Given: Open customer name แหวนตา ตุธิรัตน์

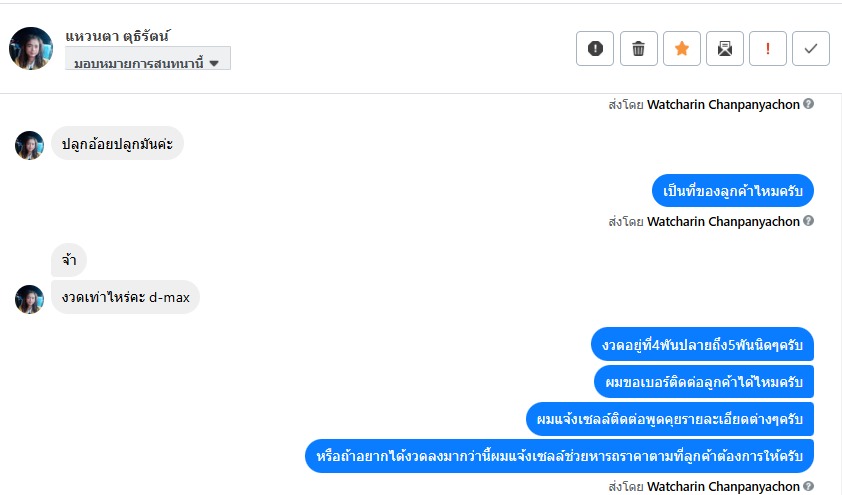Looking at the screenshot, I should 118,36.
